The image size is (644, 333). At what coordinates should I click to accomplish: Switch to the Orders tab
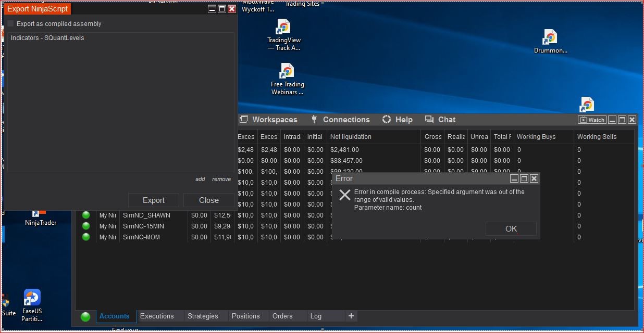tap(282, 316)
